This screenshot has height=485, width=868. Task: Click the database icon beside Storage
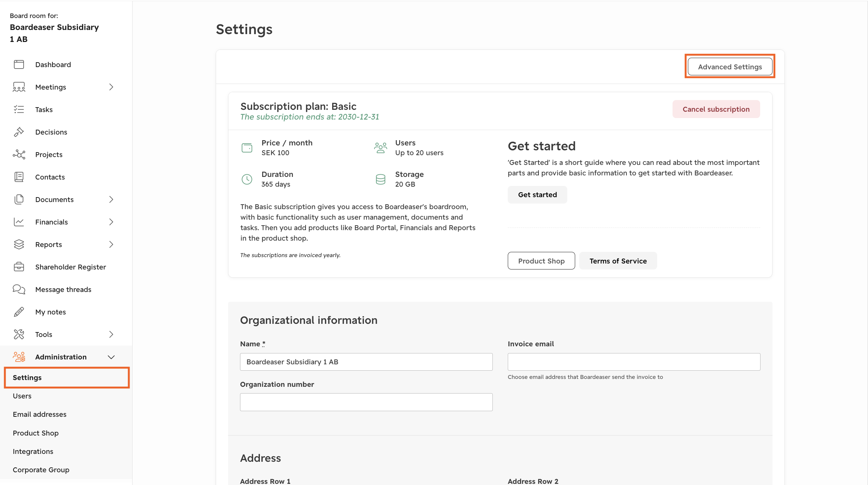(380, 179)
